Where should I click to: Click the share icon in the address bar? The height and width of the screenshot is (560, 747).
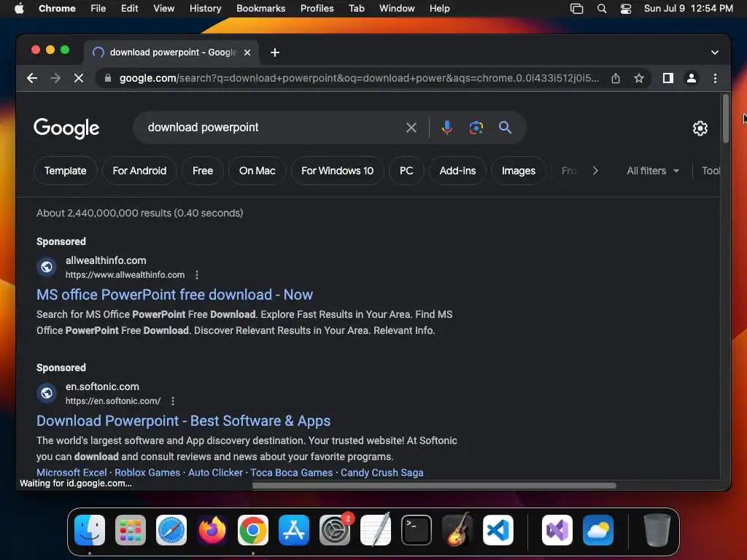tap(616, 78)
